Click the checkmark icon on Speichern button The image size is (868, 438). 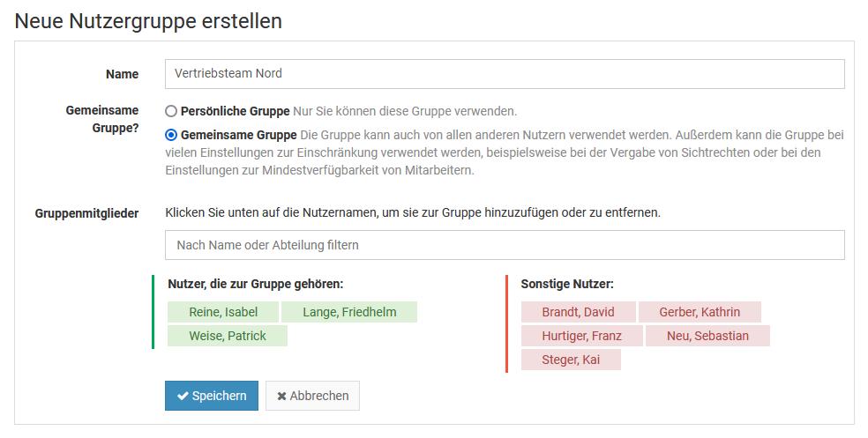coord(183,397)
